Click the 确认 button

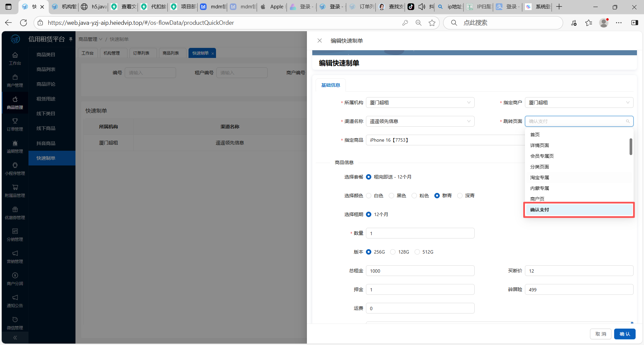click(625, 334)
